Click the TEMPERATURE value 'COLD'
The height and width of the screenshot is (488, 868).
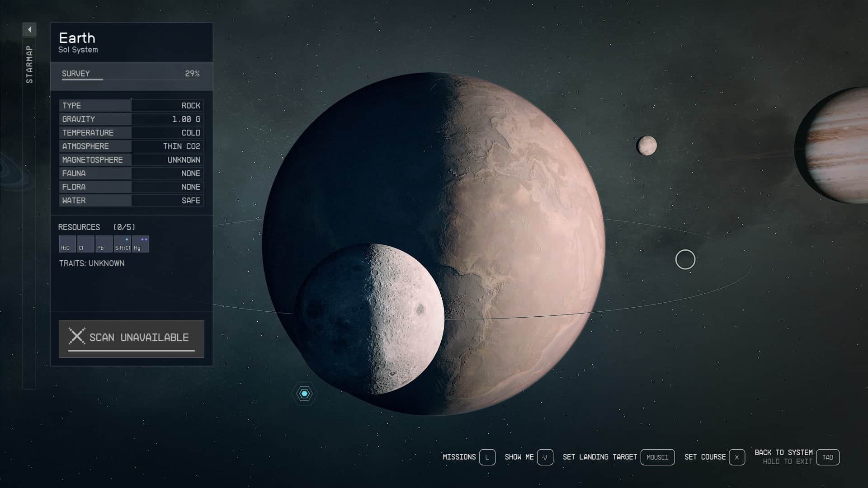[x=191, y=133]
